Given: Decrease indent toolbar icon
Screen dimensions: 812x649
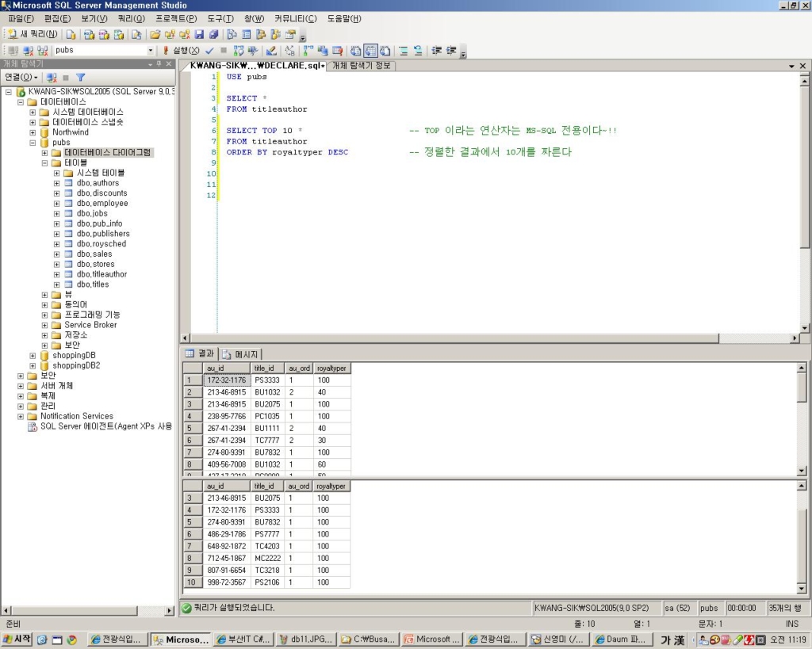Looking at the screenshot, I should click(x=437, y=50).
